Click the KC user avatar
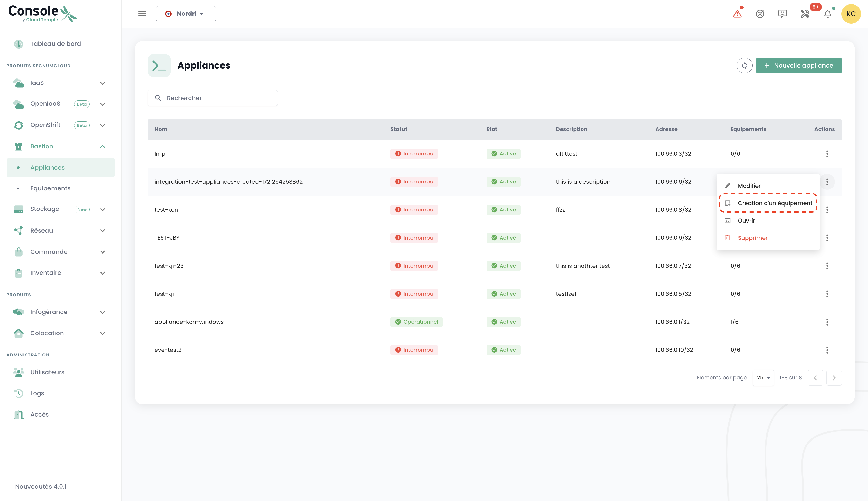The height and width of the screenshot is (501, 868). coord(851,14)
